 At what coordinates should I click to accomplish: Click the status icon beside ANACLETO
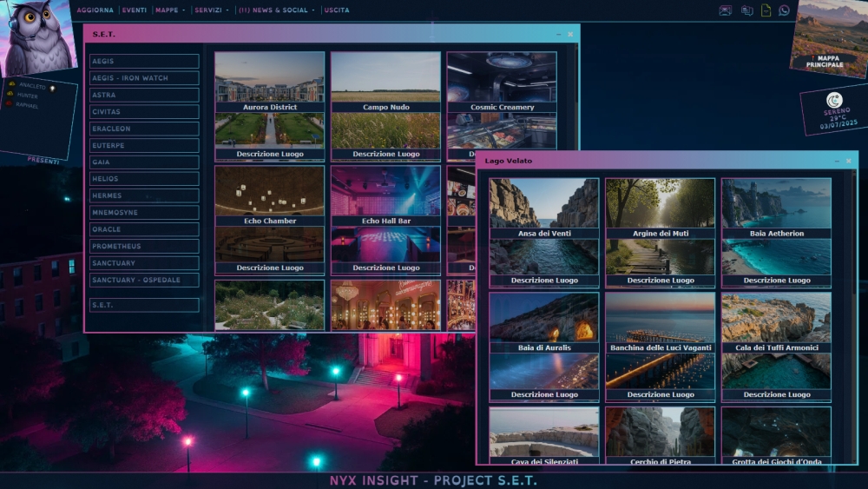tap(11, 84)
